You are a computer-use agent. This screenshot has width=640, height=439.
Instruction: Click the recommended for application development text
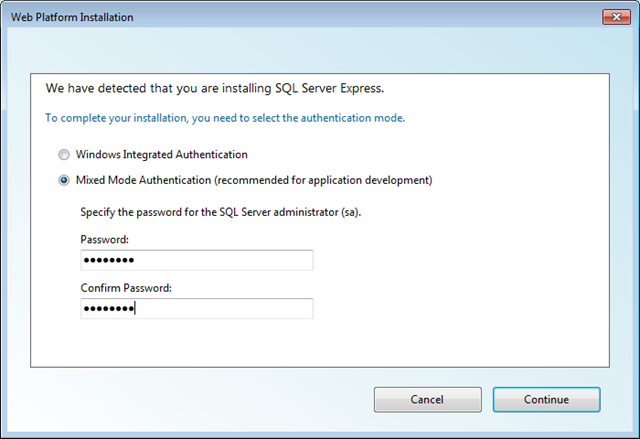point(323,180)
